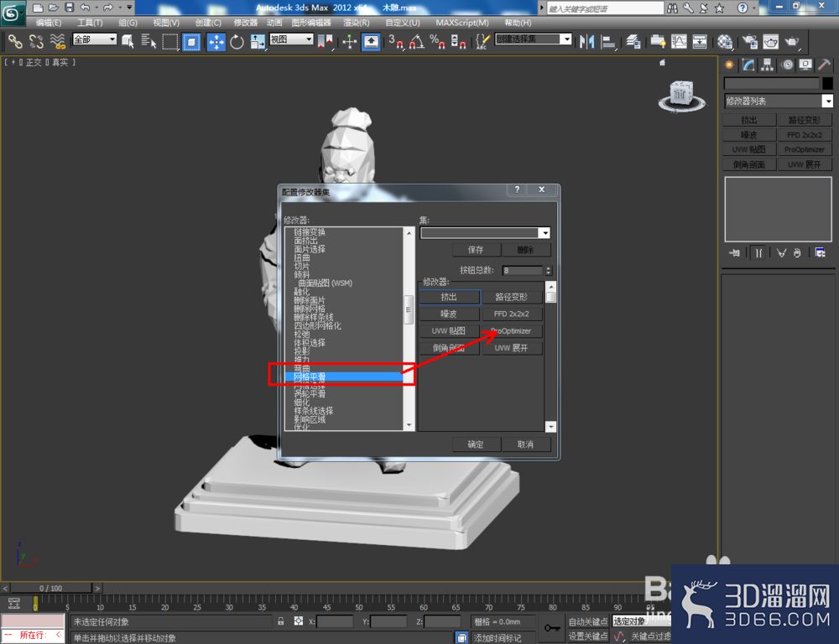Toggle Spinner Snap
The height and width of the screenshot is (644, 839).
point(458,41)
